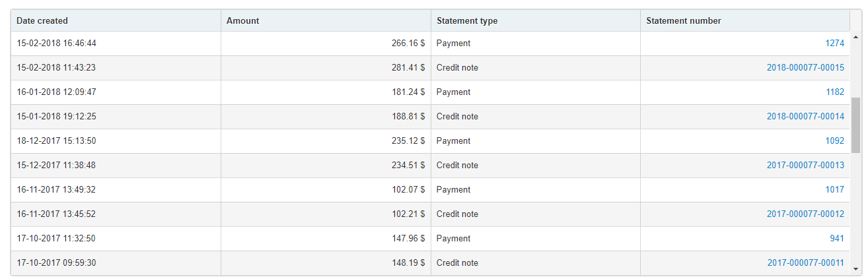The image size is (868, 277).
Task: Open statement number 1274
Action: [x=834, y=44]
